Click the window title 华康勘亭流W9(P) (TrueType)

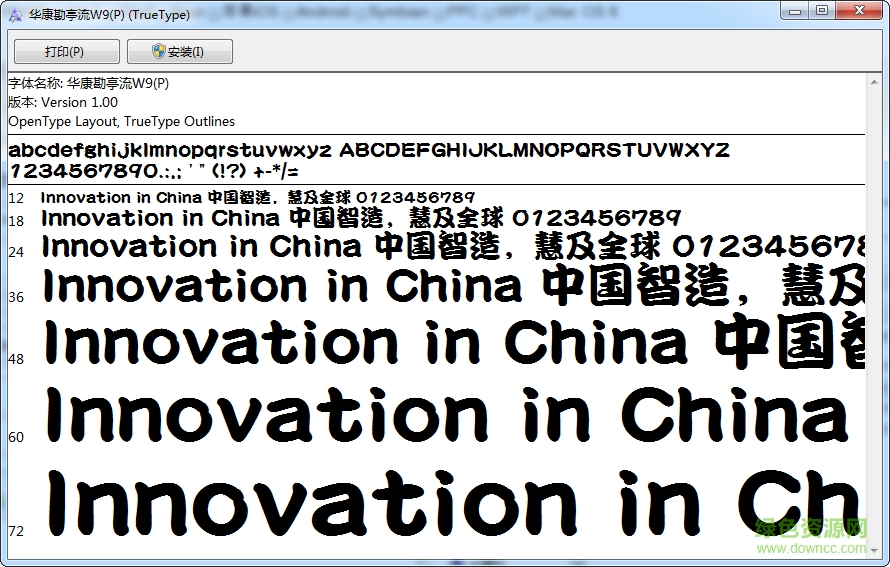[x=109, y=15]
